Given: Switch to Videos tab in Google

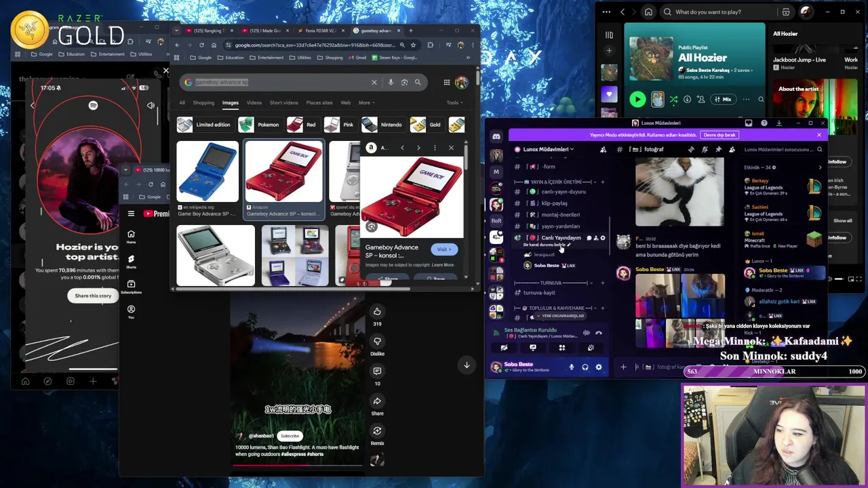Looking at the screenshot, I should (x=254, y=102).
